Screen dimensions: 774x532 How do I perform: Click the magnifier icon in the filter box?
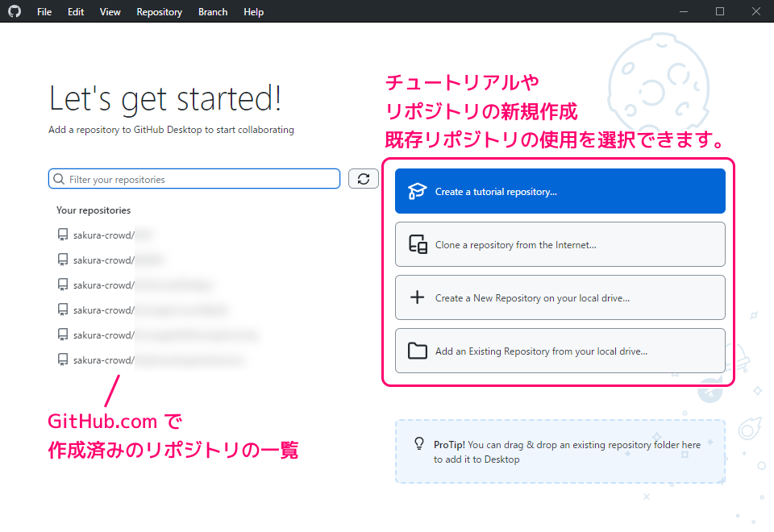(59, 179)
